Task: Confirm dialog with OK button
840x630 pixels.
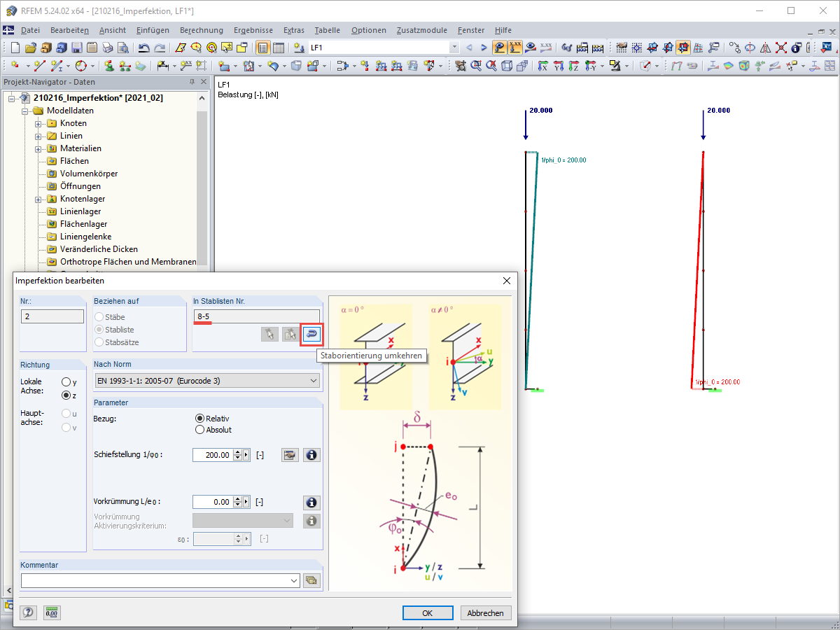Action: click(x=428, y=612)
